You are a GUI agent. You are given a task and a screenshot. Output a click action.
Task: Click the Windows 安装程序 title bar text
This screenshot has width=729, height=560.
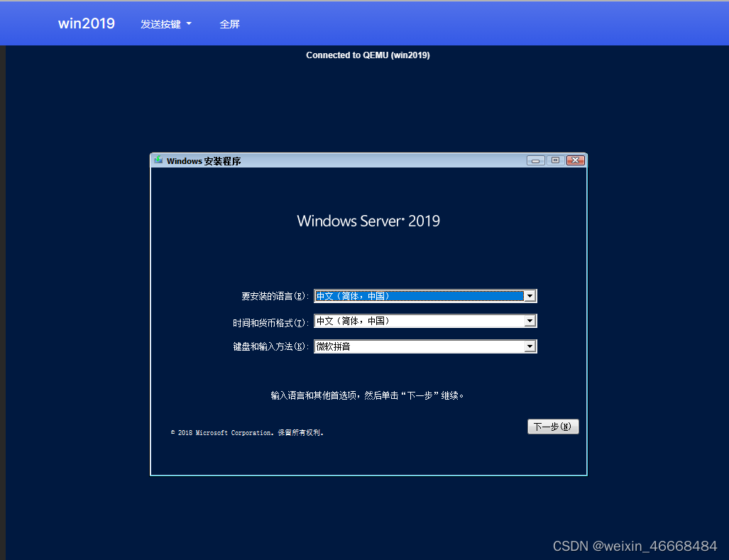tap(204, 161)
